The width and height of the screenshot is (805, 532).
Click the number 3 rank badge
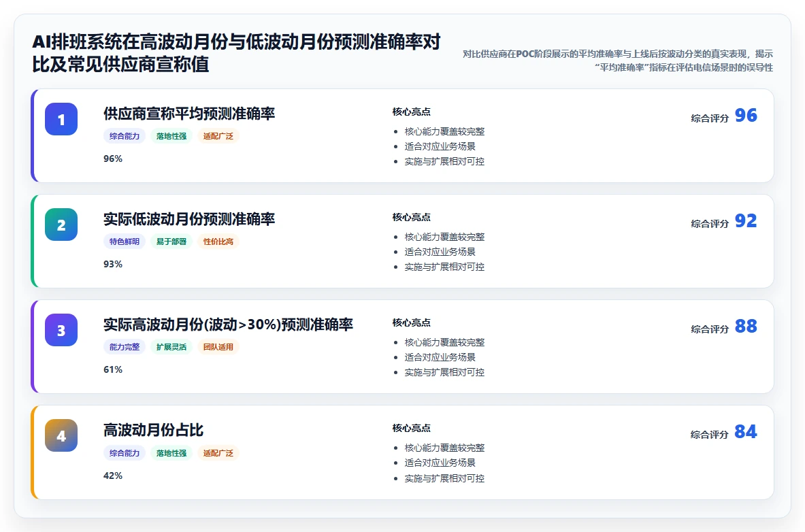coord(61,330)
